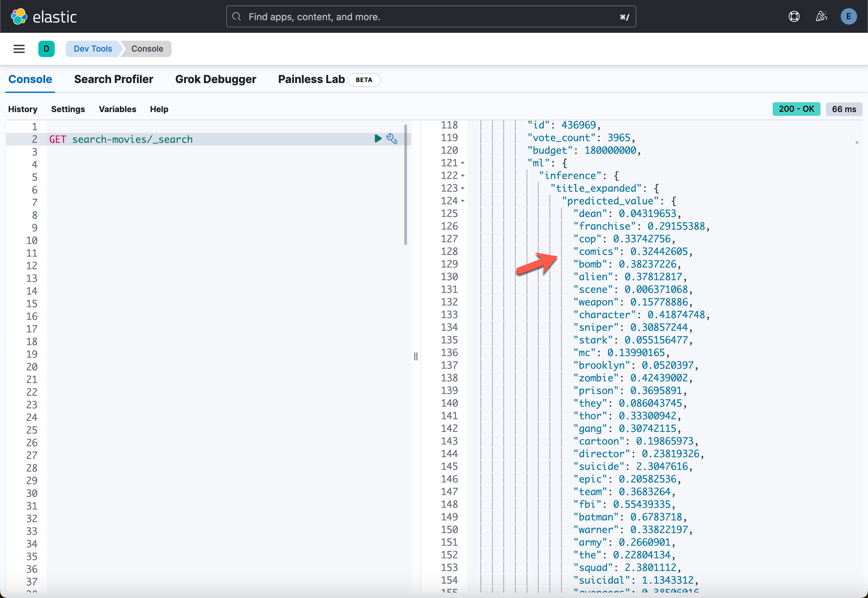Open request options with the wrench icon

(392, 139)
